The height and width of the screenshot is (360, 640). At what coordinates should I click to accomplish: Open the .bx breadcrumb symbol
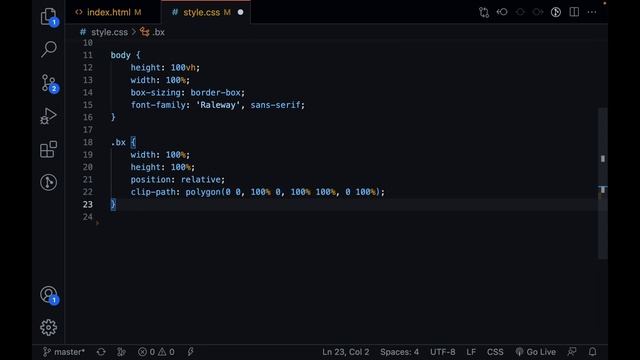158,32
